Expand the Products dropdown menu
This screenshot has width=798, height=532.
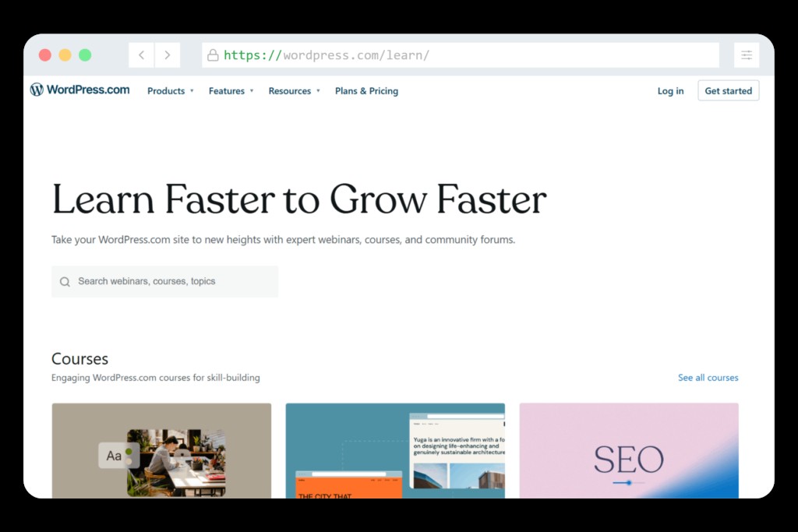click(x=171, y=91)
